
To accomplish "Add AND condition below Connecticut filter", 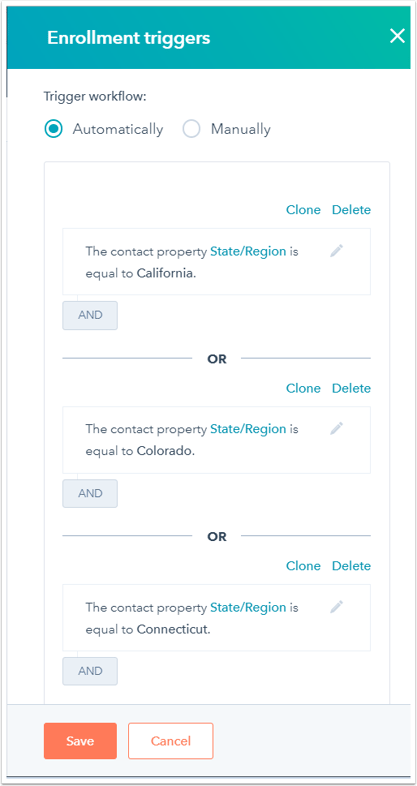I will pyautogui.click(x=90, y=671).
